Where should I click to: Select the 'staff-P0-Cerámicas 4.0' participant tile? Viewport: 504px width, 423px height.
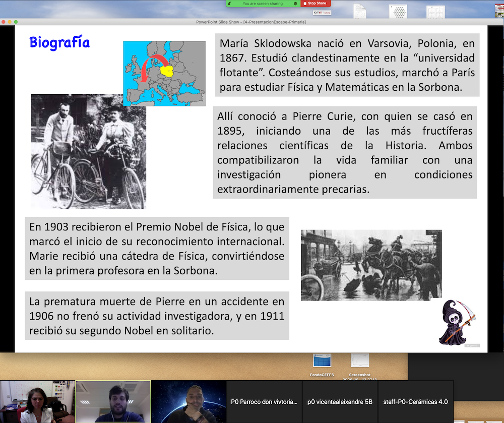point(415,402)
